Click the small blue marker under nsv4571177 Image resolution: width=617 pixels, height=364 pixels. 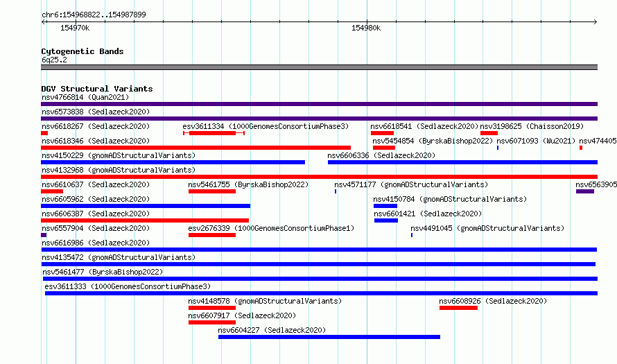tap(336, 191)
